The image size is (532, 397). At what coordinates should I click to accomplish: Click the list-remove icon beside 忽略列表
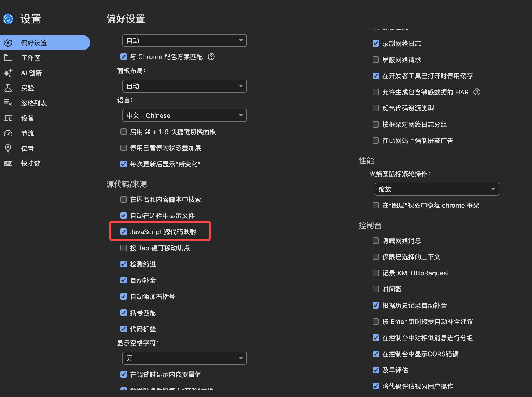tap(8, 103)
